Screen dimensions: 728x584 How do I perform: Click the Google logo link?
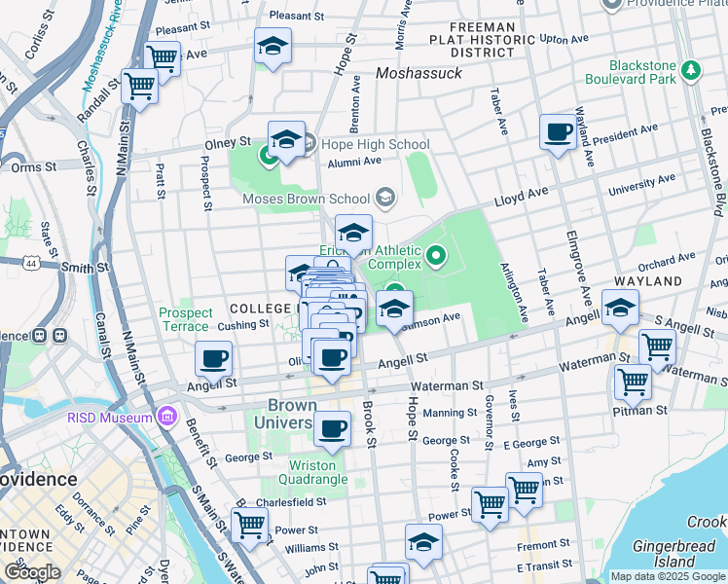coord(32,572)
